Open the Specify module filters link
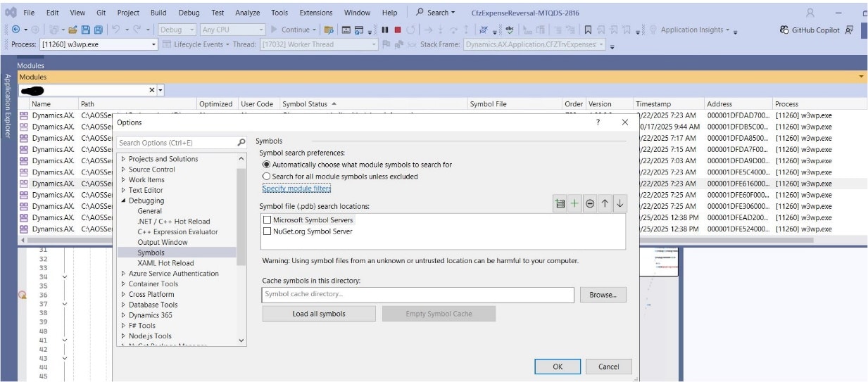The width and height of the screenshot is (868, 382). [x=296, y=189]
